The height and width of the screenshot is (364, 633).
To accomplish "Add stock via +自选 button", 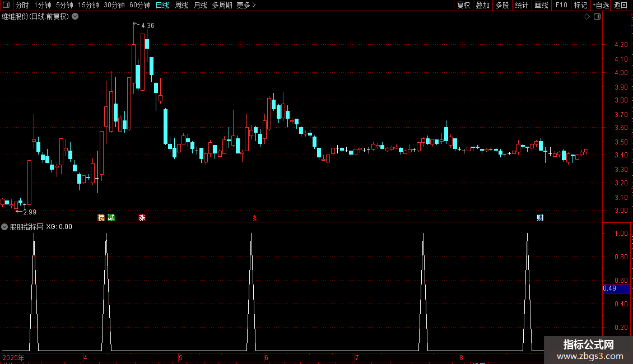I will coord(601,5).
